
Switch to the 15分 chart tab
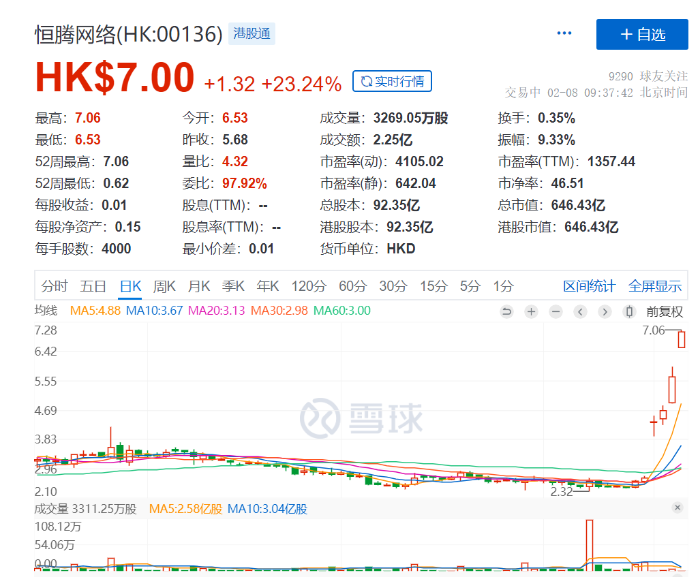tap(433, 286)
